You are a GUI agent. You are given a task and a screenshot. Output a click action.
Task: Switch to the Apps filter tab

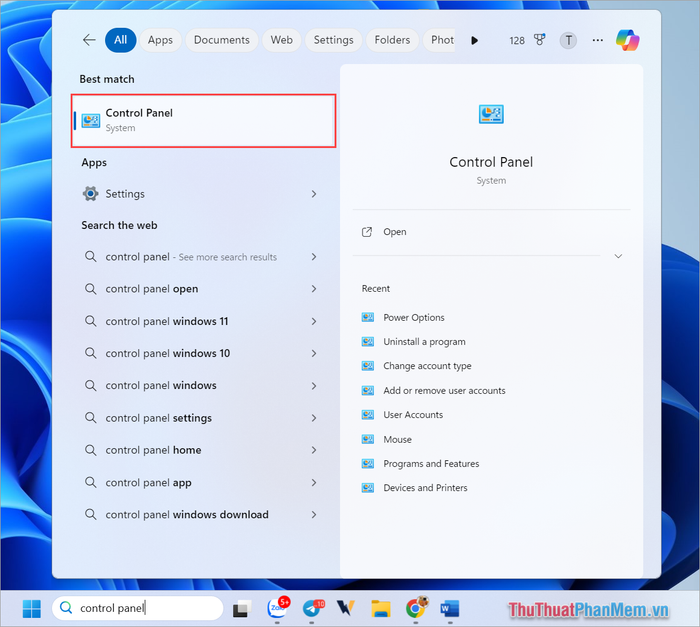tap(160, 40)
